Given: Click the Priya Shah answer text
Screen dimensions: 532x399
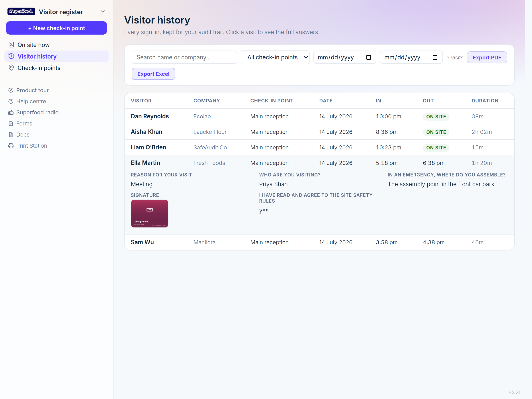Looking at the screenshot, I should pyautogui.click(x=273, y=184).
